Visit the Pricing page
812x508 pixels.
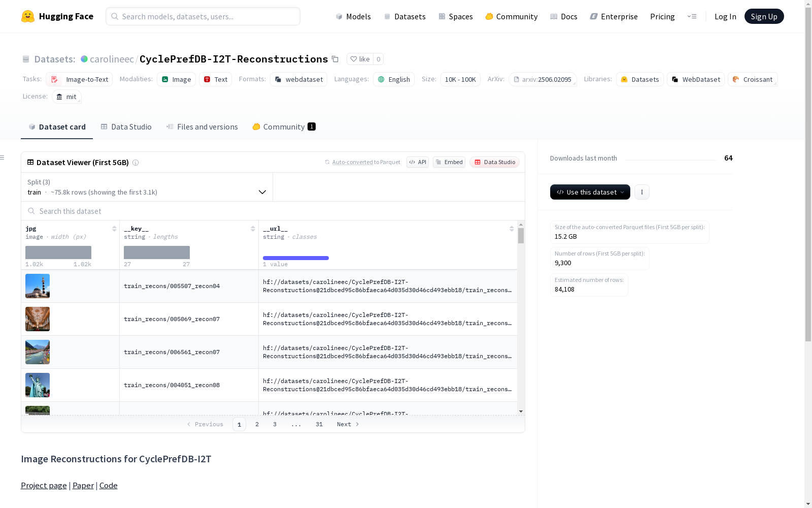[662, 16]
